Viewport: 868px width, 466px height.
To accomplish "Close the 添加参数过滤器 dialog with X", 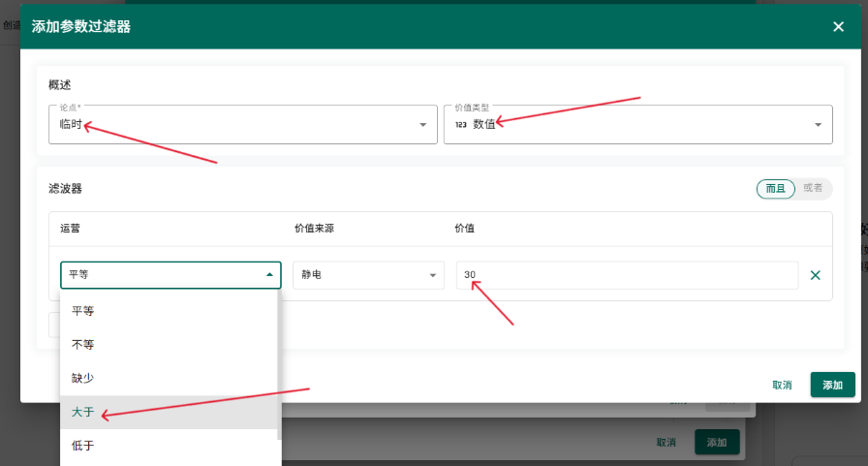I will click(x=838, y=26).
